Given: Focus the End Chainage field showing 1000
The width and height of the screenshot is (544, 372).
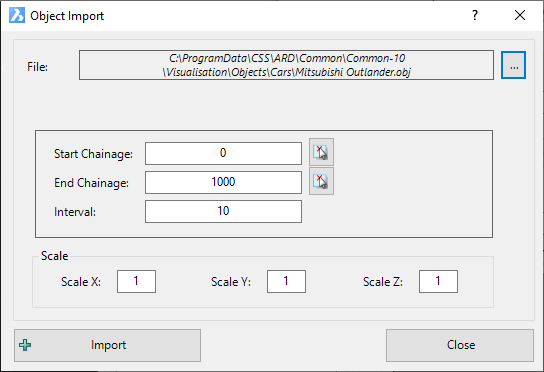Looking at the screenshot, I should tap(223, 182).
